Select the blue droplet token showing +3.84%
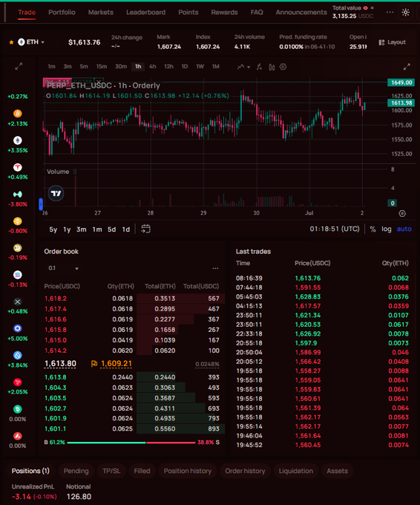The image size is (420, 505). [17, 355]
